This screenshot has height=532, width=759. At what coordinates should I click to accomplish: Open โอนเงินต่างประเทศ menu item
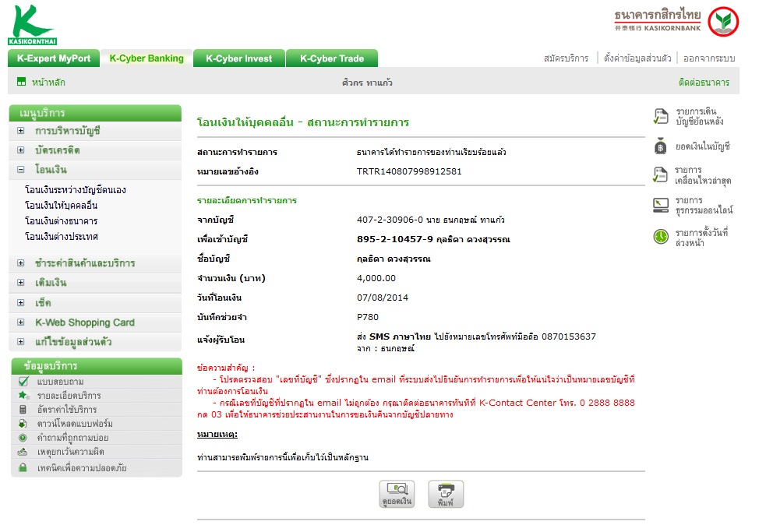point(62,237)
